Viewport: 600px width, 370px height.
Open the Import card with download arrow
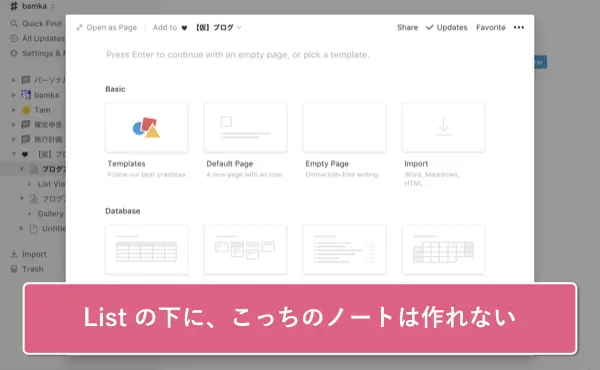[x=443, y=127]
